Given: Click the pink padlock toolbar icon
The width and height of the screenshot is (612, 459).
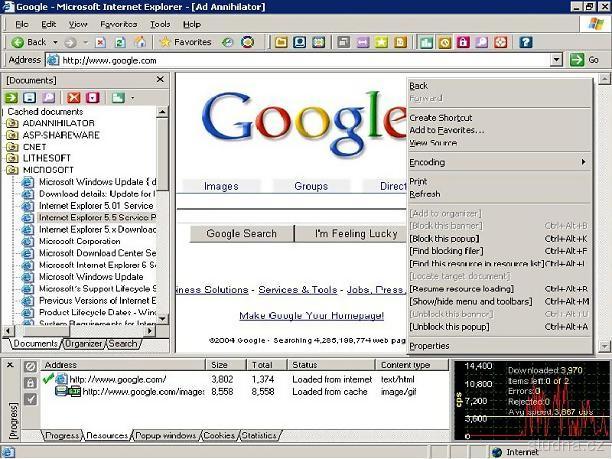Looking at the screenshot, I should (x=463, y=42).
